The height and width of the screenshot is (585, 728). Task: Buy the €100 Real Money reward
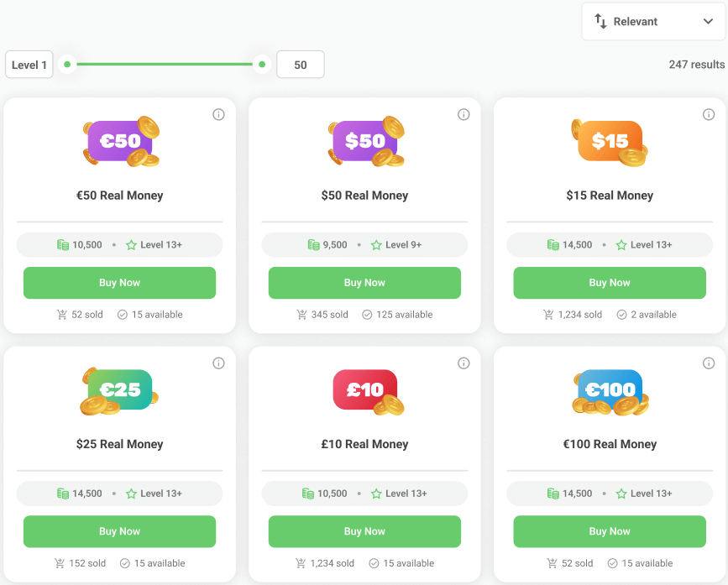610,531
